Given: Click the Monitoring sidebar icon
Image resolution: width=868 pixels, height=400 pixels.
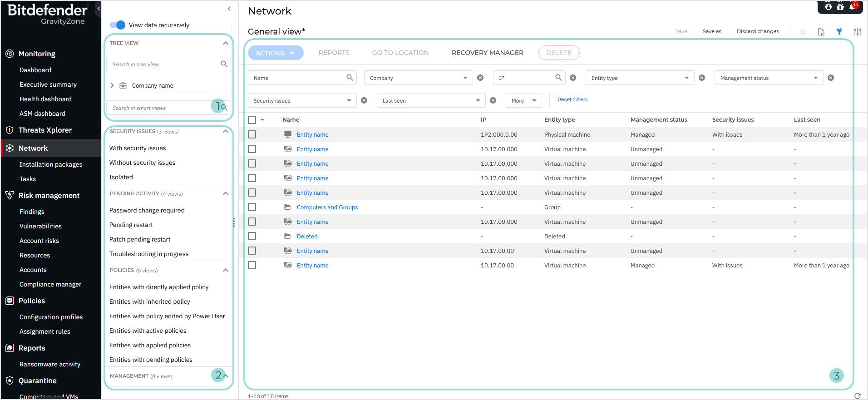Looking at the screenshot, I should pyautogui.click(x=10, y=54).
